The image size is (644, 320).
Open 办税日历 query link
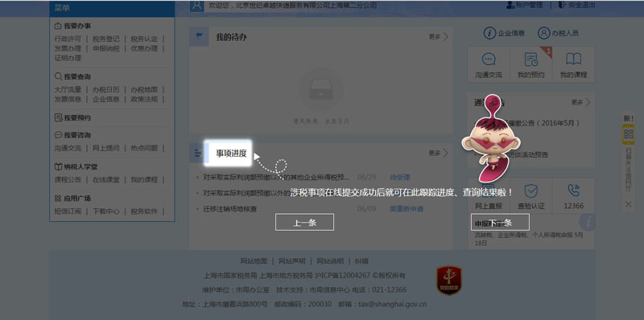pos(106,89)
